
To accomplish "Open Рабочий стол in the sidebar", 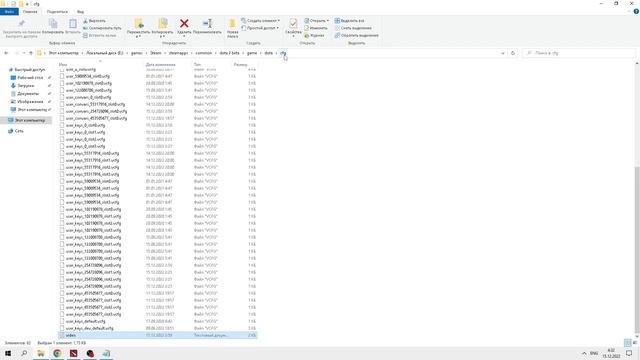I will [x=30, y=78].
